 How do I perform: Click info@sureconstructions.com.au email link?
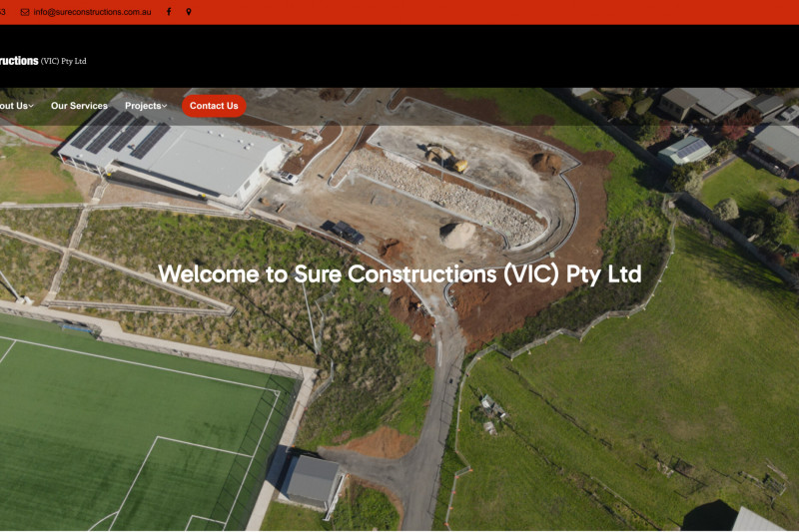click(x=92, y=12)
